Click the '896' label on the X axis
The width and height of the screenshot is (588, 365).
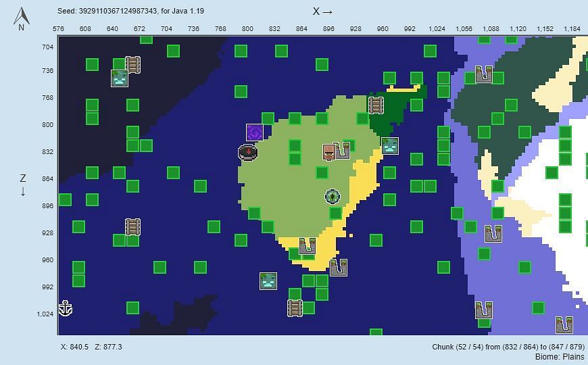pos(328,29)
